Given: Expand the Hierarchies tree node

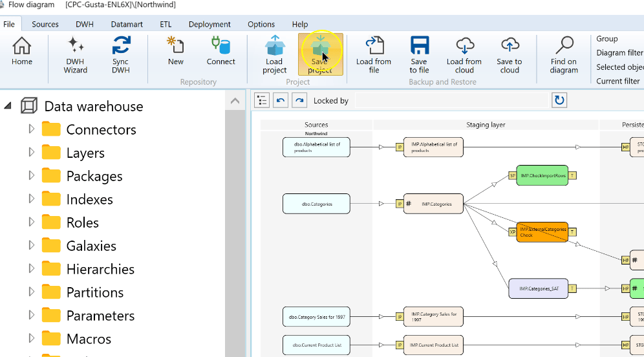Looking at the screenshot, I should (31, 268).
